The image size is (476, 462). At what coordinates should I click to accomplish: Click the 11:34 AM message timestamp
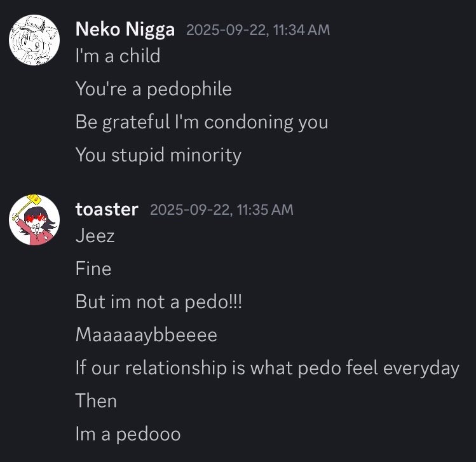258,30
